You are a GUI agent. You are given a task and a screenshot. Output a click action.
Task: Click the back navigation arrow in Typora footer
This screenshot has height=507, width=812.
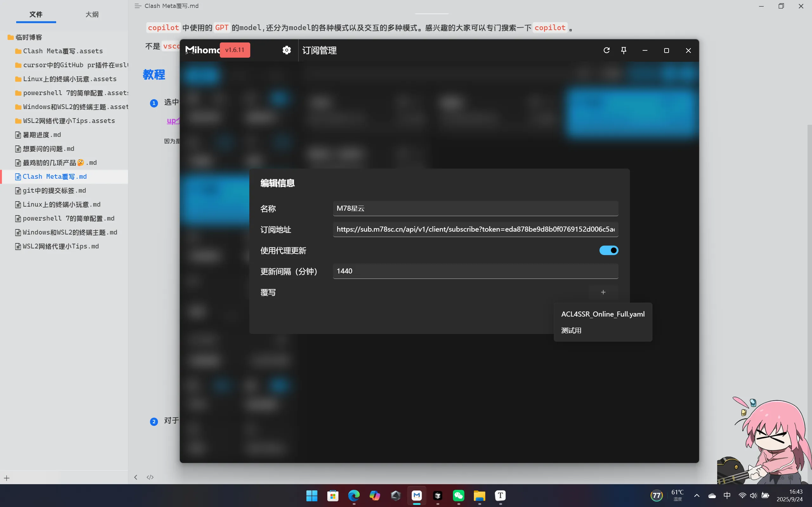[x=136, y=477]
